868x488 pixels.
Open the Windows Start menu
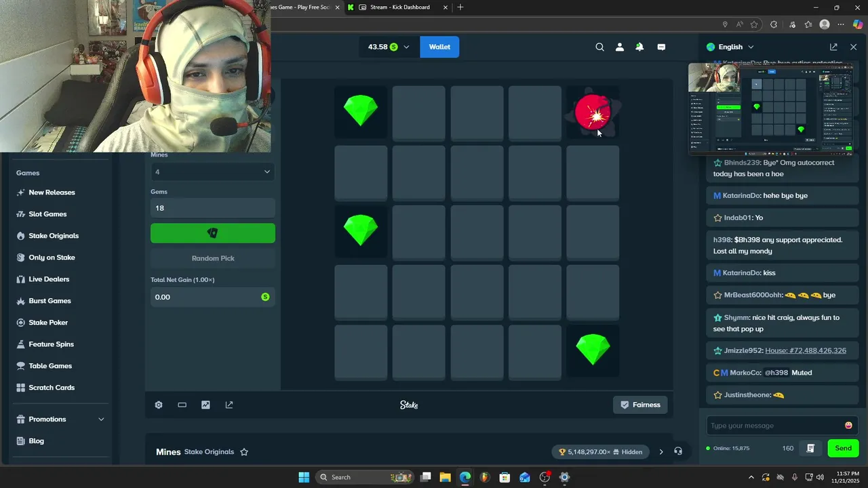click(304, 477)
